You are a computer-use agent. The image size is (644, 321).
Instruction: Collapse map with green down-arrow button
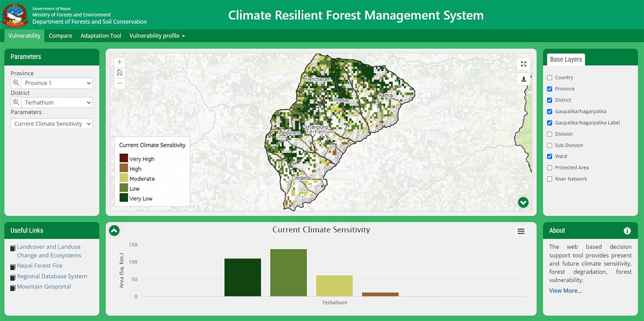pos(523,202)
